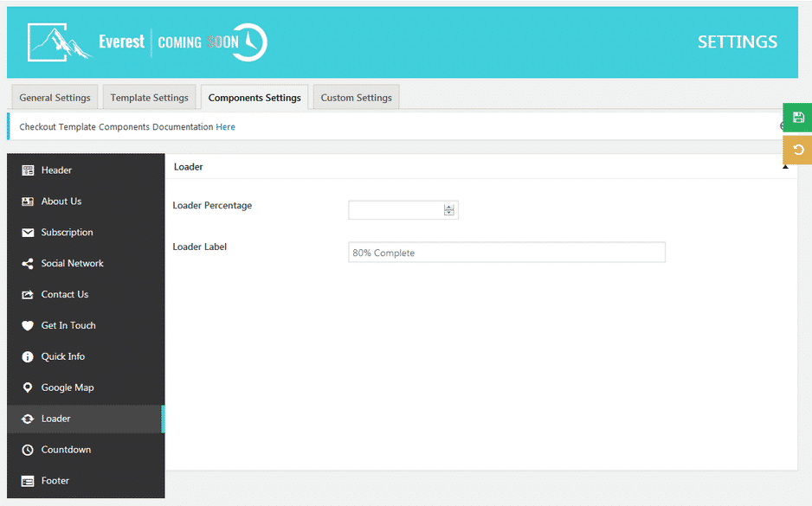Show the Quick Info component settings
The height and width of the screenshot is (506, 812).
click(x=86, y=356)
